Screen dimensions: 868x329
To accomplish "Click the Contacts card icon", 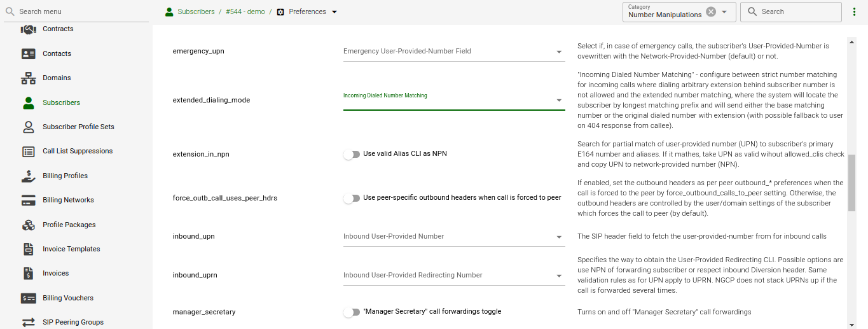I will (29, 54).
